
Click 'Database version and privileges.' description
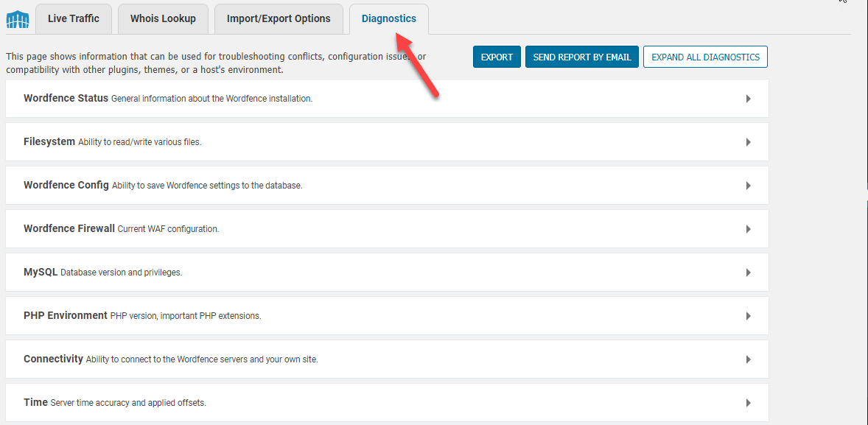coord(122,273)
